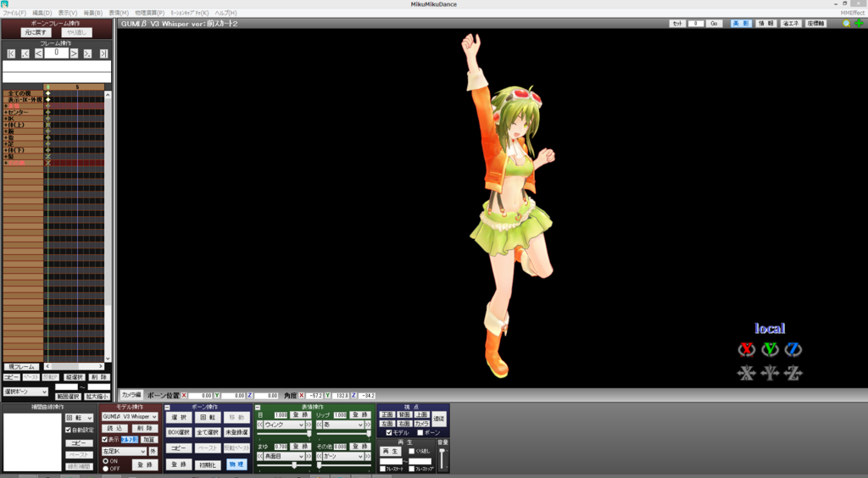Open the 背景(B) menu

[x=93, y=13]
